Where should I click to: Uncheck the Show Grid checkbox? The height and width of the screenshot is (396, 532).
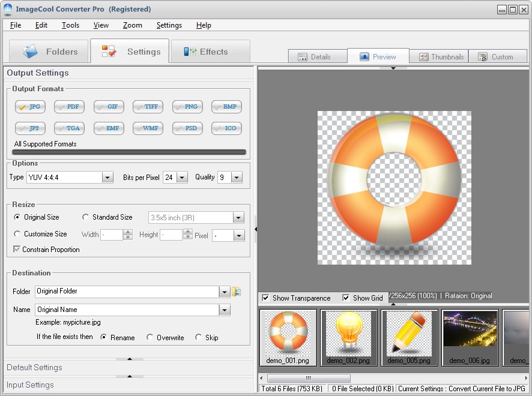(x=346, y=298)
